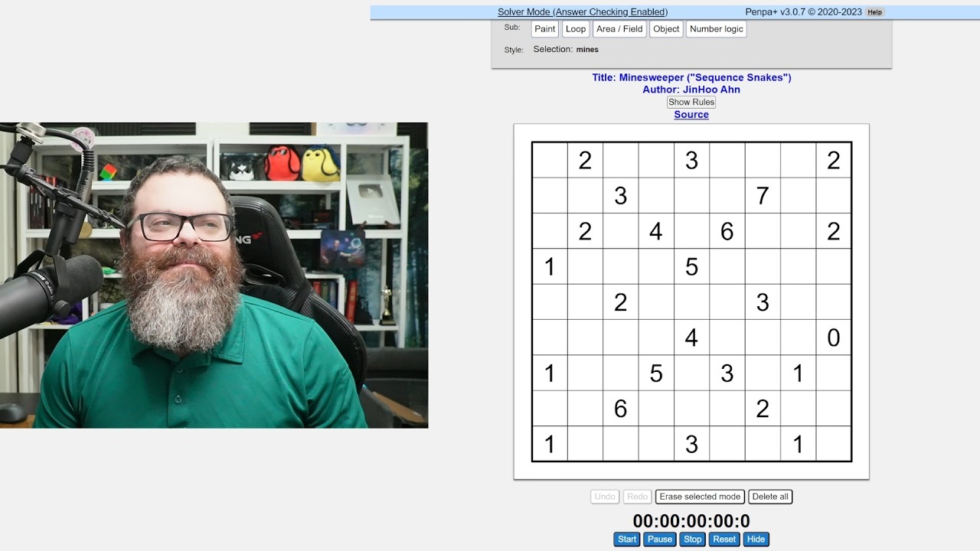
Task: Select the Paint sub-mode
Action: coord(544,29)
